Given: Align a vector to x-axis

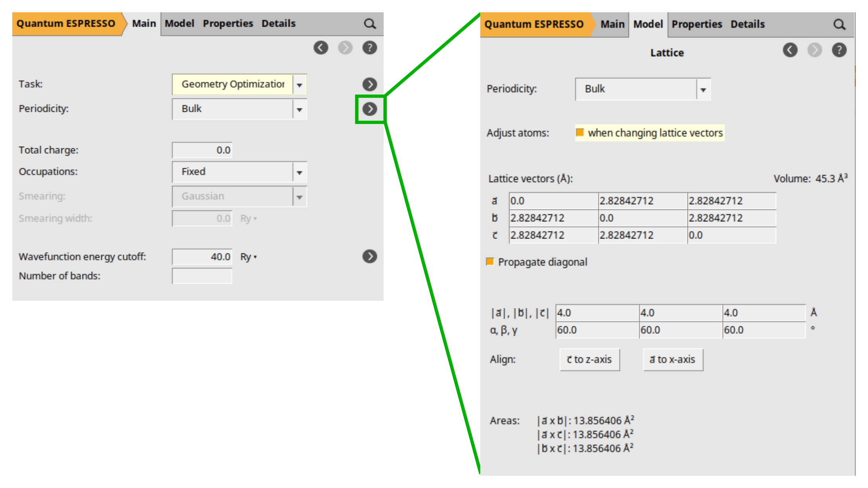Looking at the screenshot, I should [x=672, y=359].
